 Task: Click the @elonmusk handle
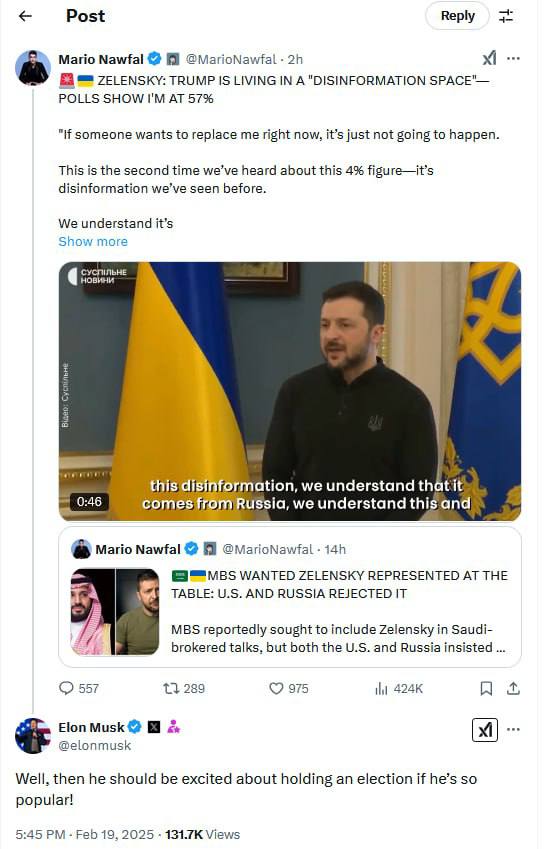tap(95, 746)
